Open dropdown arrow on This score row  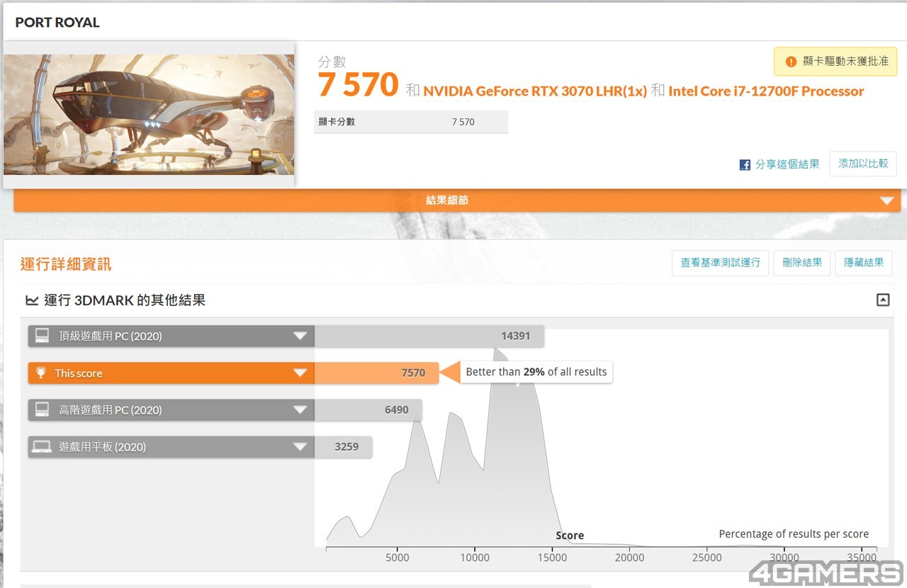[x=300, y=373]
